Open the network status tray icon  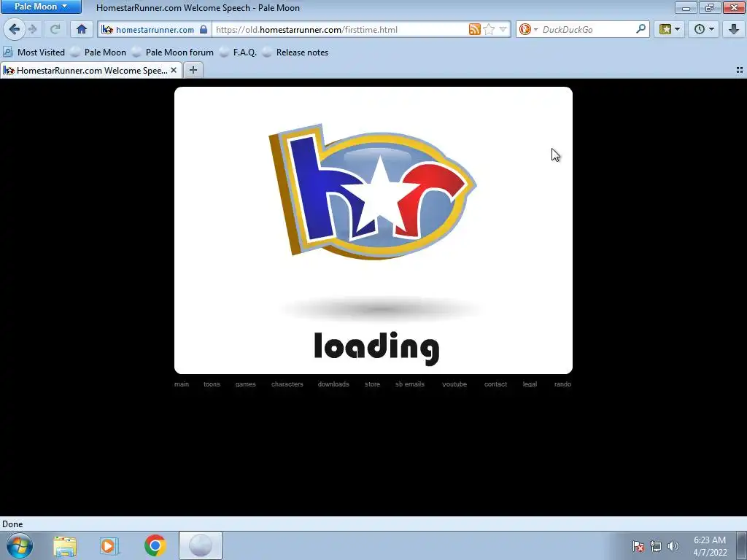coord(656,546)
